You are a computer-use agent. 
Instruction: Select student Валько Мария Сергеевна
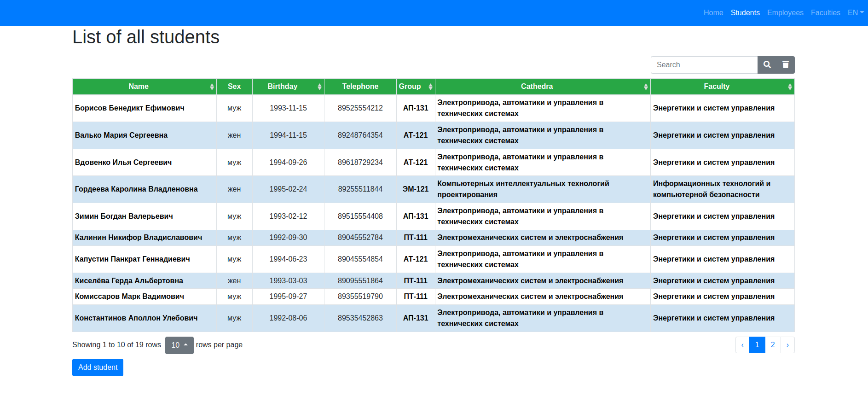point(121,135)
